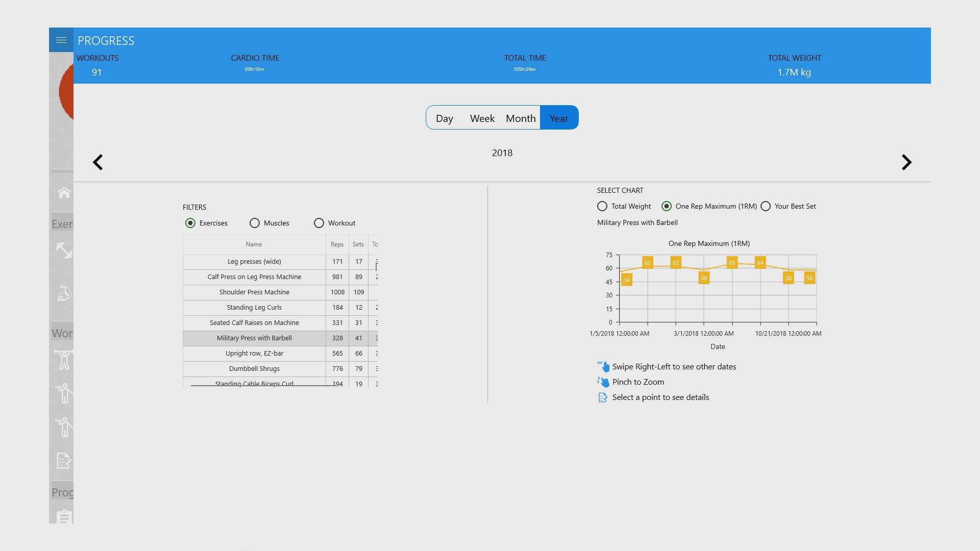Click the notepad with pencil icon

[x=64, y=461]
